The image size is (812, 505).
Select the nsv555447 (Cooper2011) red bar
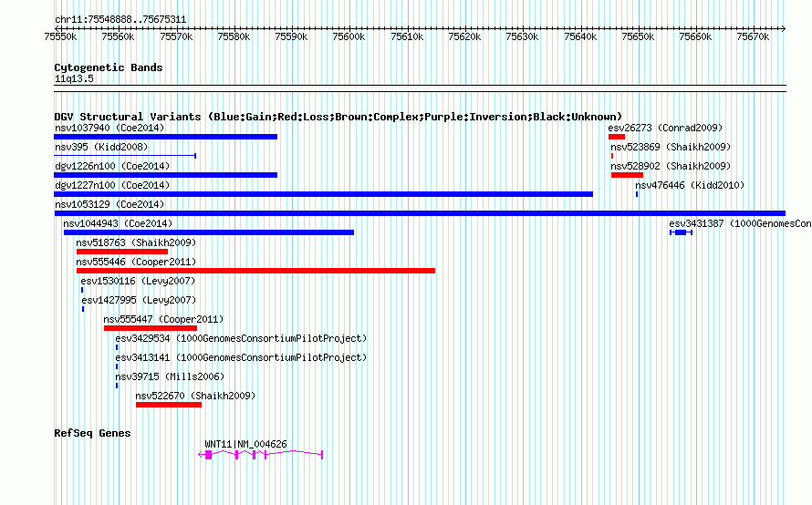151,328
